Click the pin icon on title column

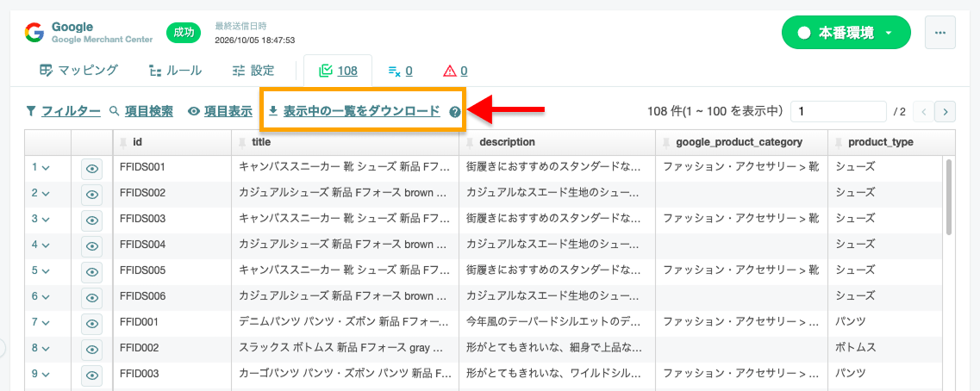click(x=242, y=142)
